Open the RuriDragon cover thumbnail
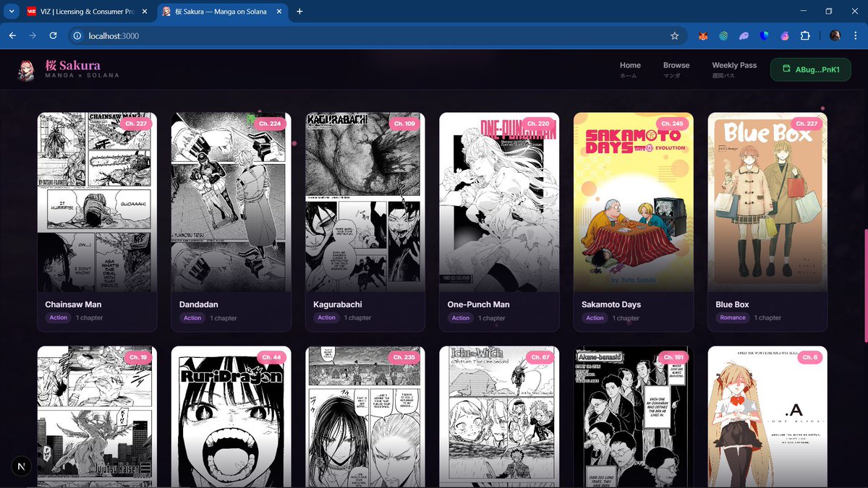The image size is (868, 488). point(231,417)
